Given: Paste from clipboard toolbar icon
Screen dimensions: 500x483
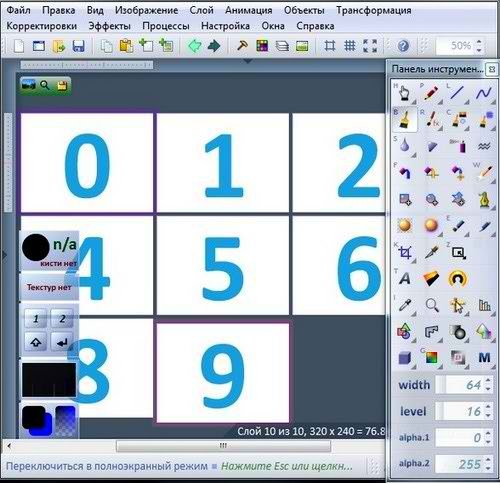Looking at the screenshot, I should pyautogui.click(x=126, y=46).
